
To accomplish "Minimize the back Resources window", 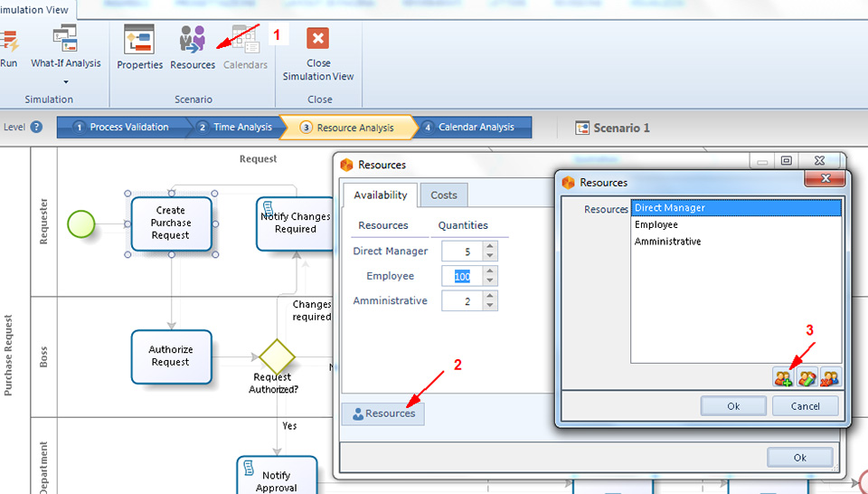I will (x=763, y=161).
